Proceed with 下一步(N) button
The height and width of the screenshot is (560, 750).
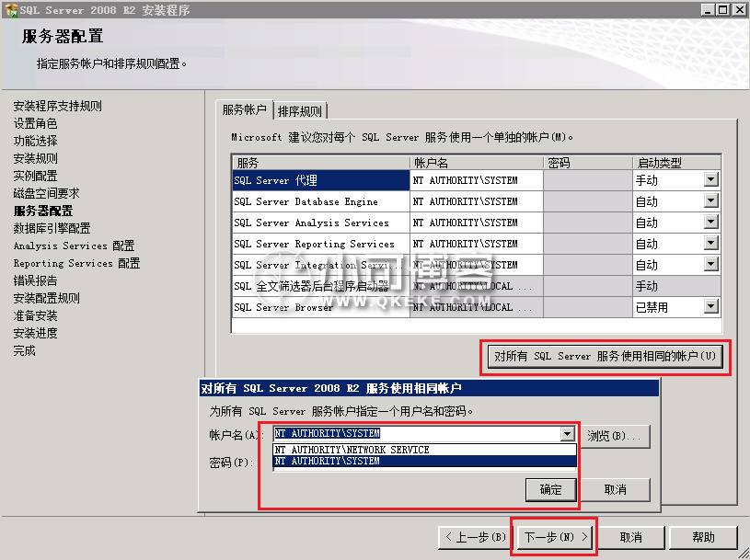click(555, 538)
